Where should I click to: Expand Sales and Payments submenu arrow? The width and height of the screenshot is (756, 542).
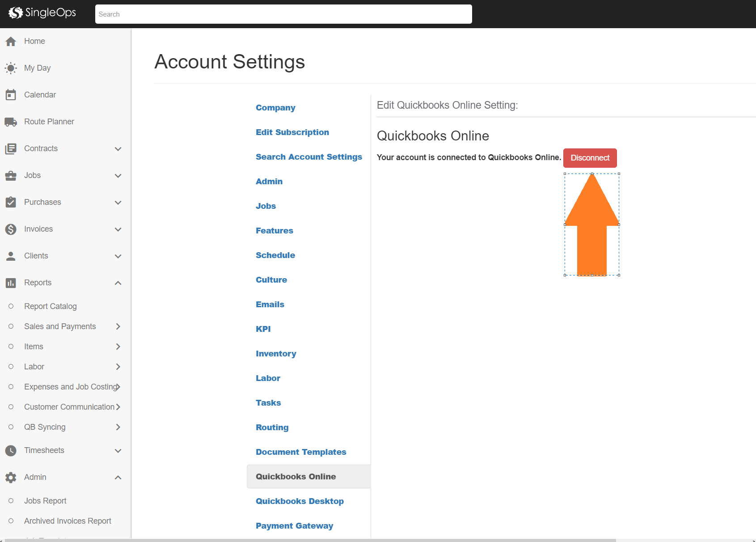click(x=118, y=326)
